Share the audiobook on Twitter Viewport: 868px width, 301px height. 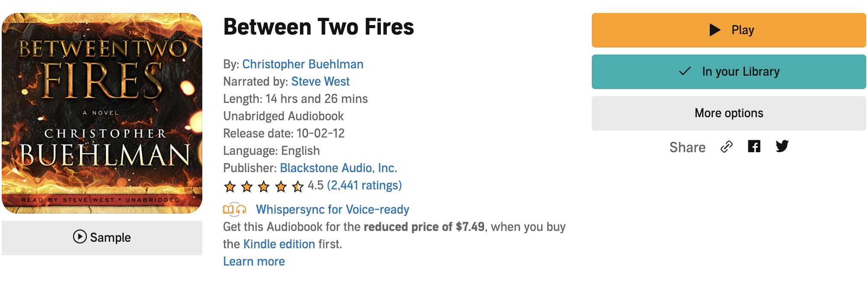pyautogui.click(x=782, y=147)
